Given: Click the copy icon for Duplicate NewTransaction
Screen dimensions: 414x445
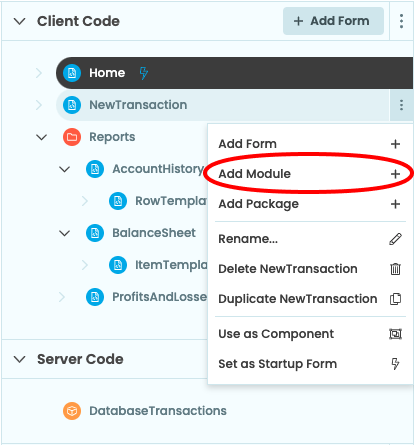Looking at the screenshot, I should pos(395,299).
